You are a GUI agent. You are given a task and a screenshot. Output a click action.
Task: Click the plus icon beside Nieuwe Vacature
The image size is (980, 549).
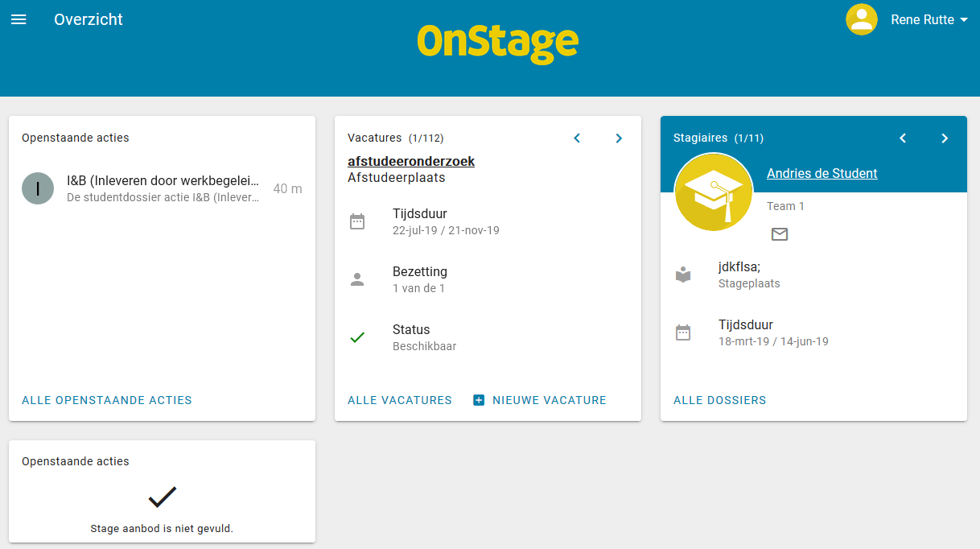[479, 400]
